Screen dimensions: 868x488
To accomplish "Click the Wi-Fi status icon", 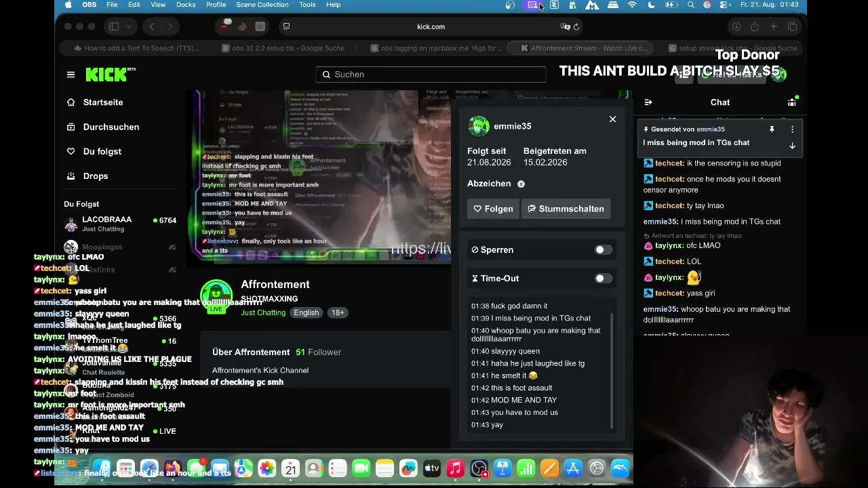I will pyautogui.click(x=633, y=5).
